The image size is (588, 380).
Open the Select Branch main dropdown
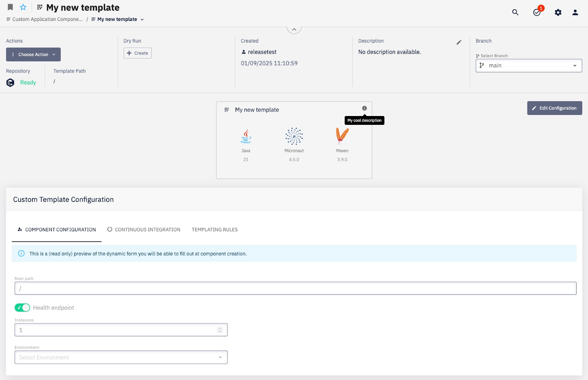528,65
